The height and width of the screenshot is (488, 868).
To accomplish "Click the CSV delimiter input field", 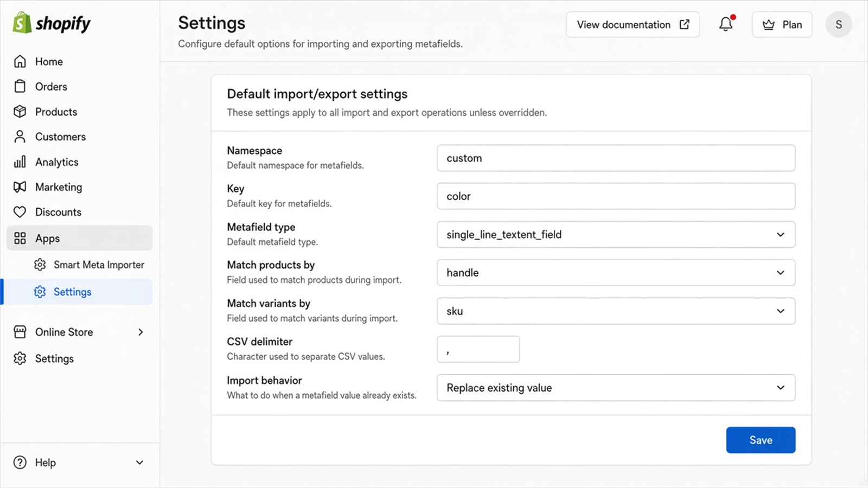I will click(478, 349).
